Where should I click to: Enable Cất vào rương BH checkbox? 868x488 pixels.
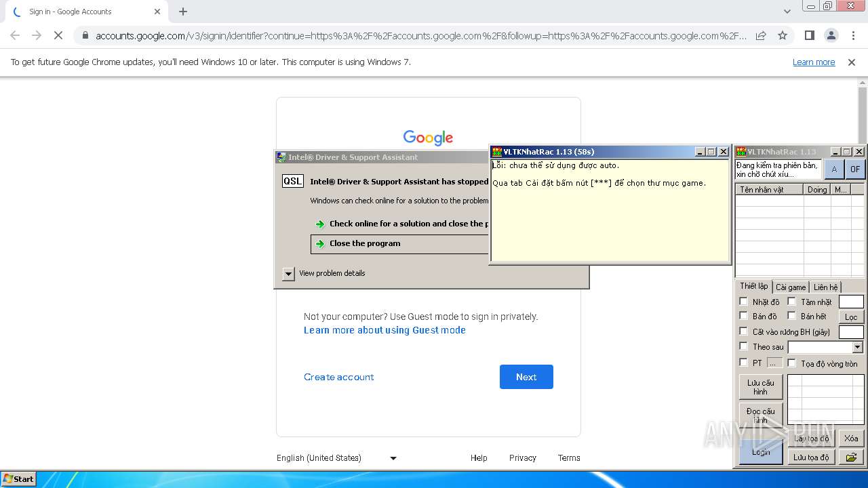744,331
